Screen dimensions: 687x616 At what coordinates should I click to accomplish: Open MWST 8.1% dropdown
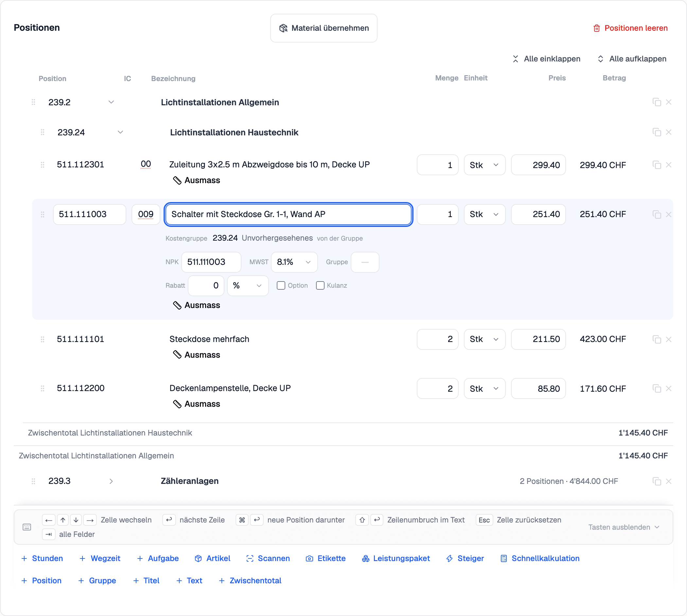coord(294,262)
